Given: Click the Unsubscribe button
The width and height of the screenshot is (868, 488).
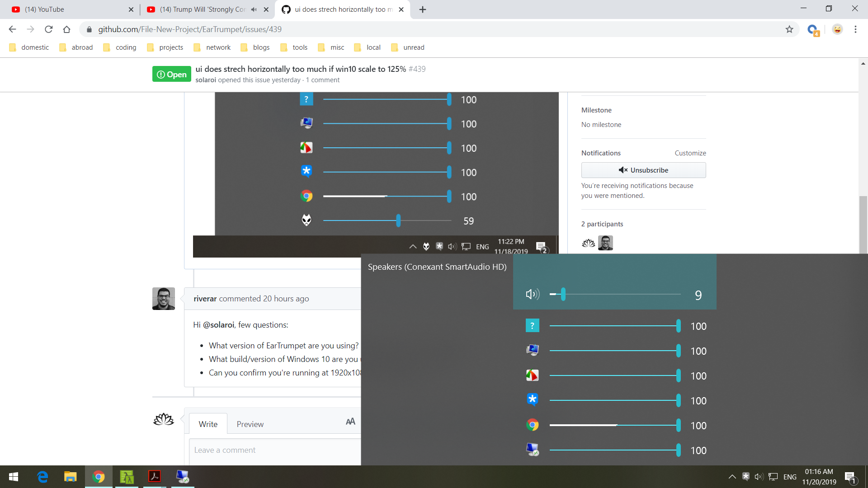Looking at the screenshot, I should pyautogui.click(x=643, y=170).
